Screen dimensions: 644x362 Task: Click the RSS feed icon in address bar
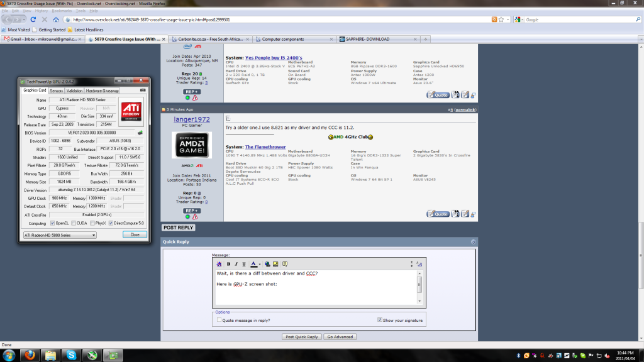pos(494,19)
